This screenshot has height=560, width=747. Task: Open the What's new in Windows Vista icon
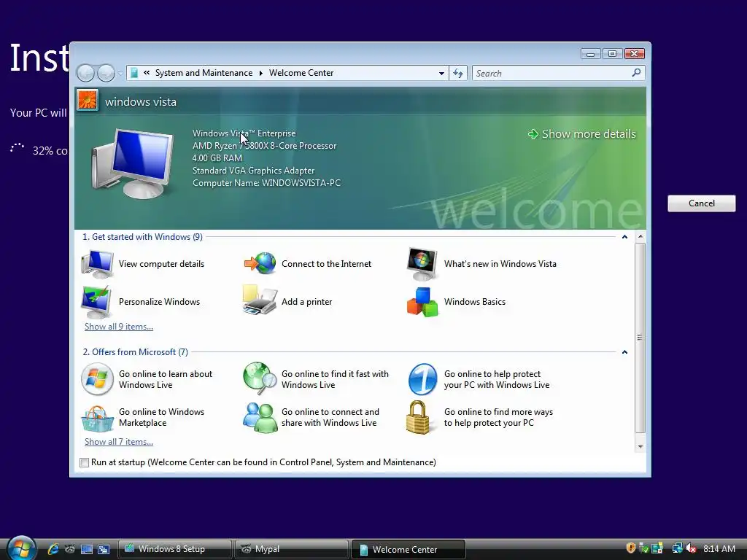coord(422,264)
